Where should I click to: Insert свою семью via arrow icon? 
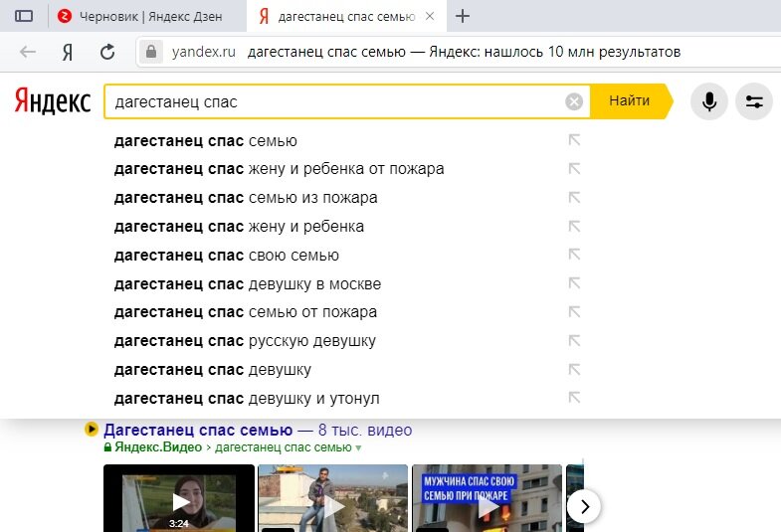pyautogui.click(x=574, y=255)
